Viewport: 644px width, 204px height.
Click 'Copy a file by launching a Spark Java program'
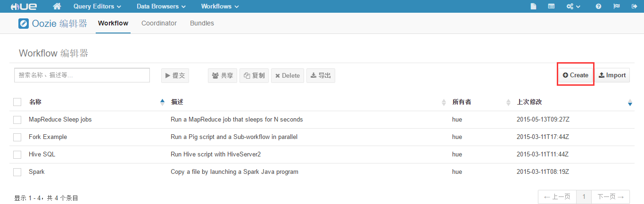click(x=234, y=172)
